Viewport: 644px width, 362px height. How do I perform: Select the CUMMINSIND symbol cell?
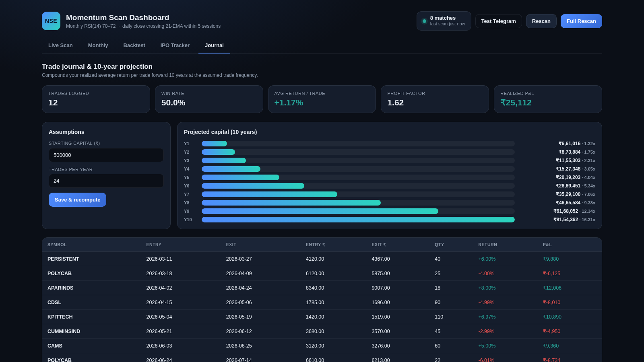pos(64,331)
